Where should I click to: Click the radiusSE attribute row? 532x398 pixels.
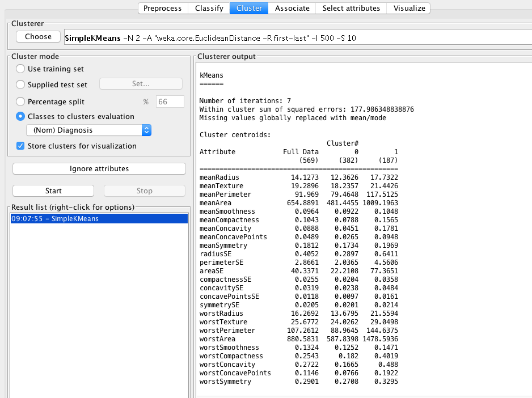298,254
